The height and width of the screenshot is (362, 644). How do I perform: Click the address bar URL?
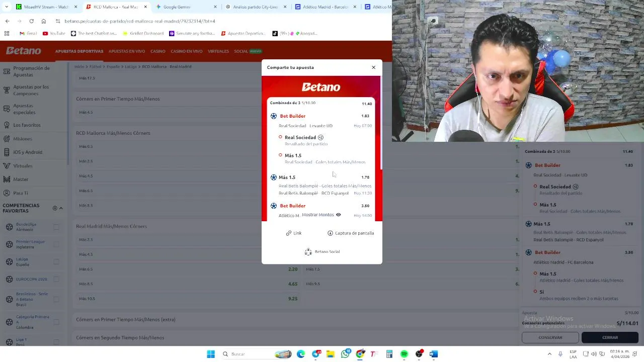click(x=140, y=21)
